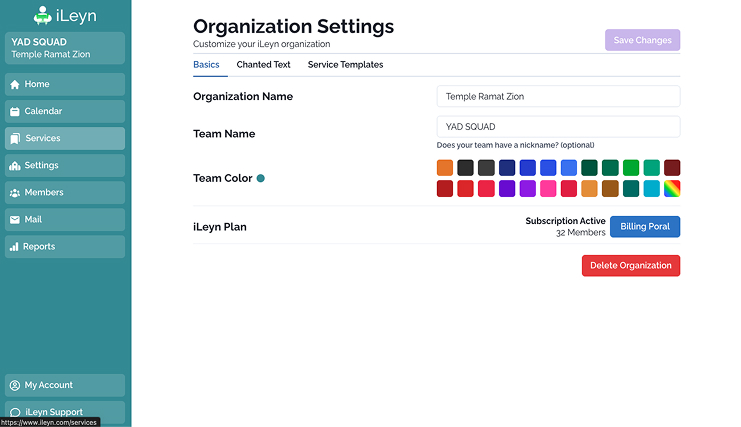Click the current Team Color teal dot
This screenshot has width=741, height=427.
pos(260,178)
